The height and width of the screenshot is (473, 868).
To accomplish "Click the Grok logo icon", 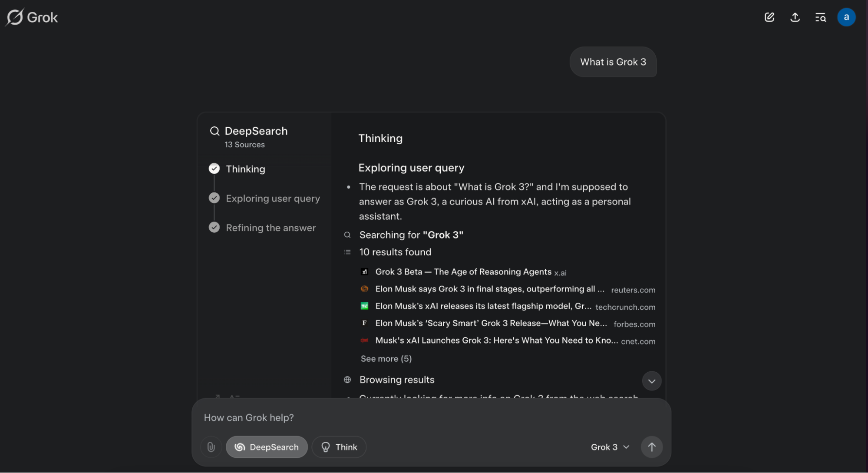I will [15, 17].
